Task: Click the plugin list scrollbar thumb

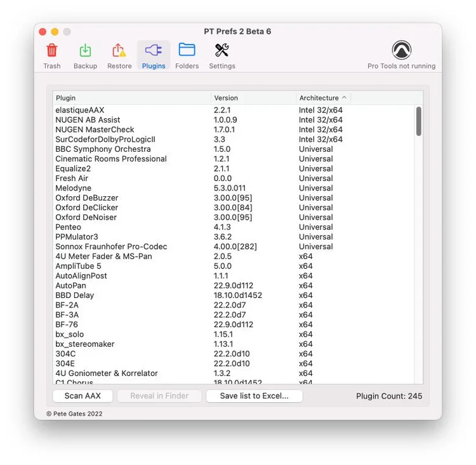Action: click(x=419, y=121)
